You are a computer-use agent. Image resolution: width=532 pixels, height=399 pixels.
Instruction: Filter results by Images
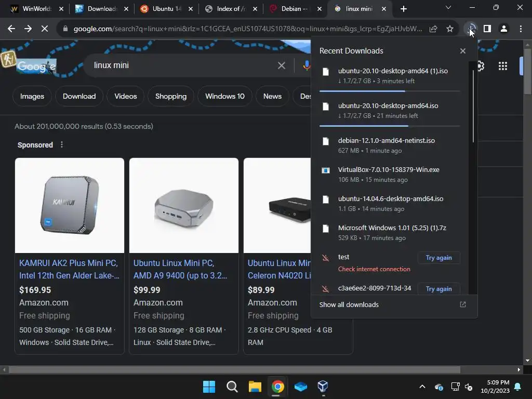(x=32, y=96)
